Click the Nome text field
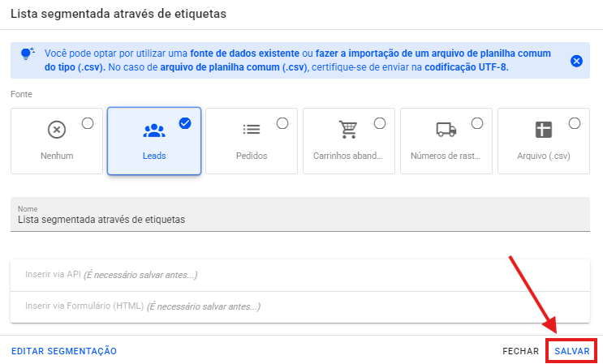603x364 pixels. click(x=300, y=219)
